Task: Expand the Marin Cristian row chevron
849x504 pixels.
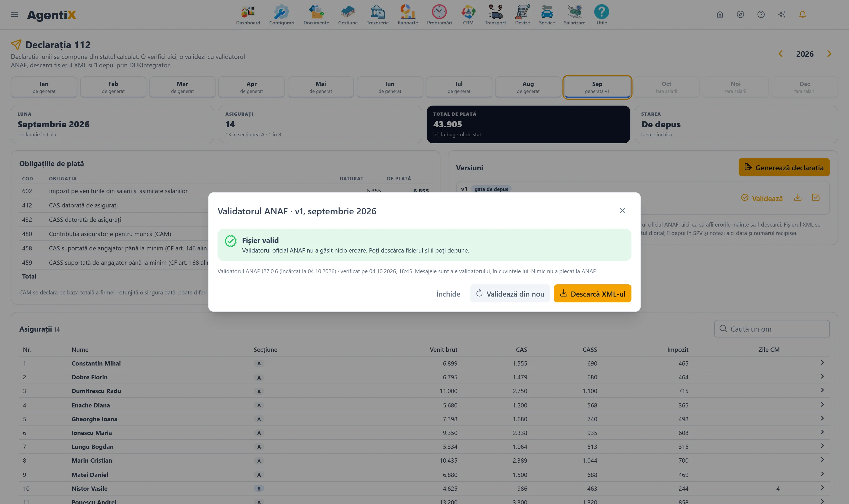Action: point(822,460)
